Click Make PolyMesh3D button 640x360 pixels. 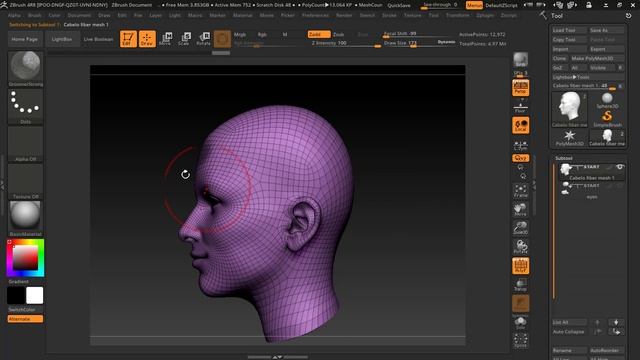[597, 58]
